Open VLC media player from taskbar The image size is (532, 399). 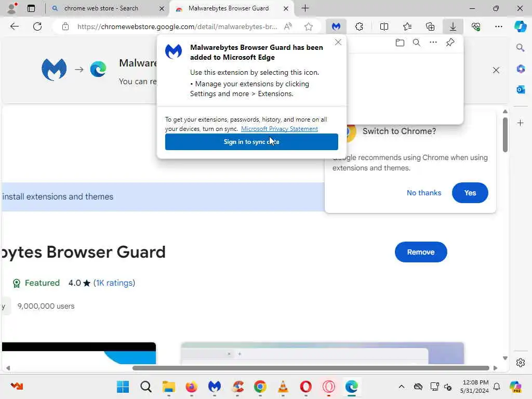pyautogui.click(x=283, y=387)
